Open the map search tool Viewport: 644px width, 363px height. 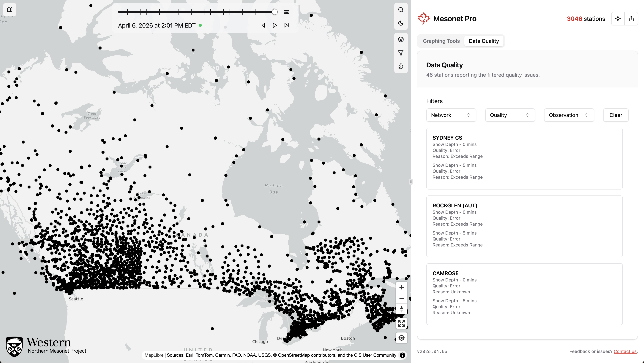(401, 10)
